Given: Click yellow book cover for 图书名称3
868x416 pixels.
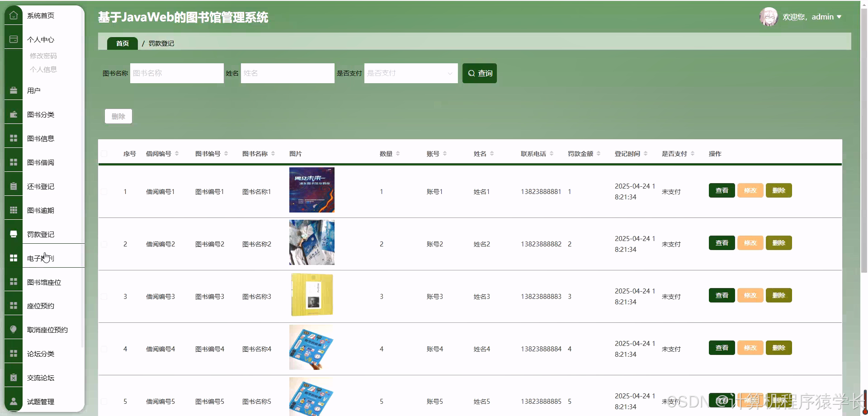Looking at the screenshot, I should click(312, 295).
